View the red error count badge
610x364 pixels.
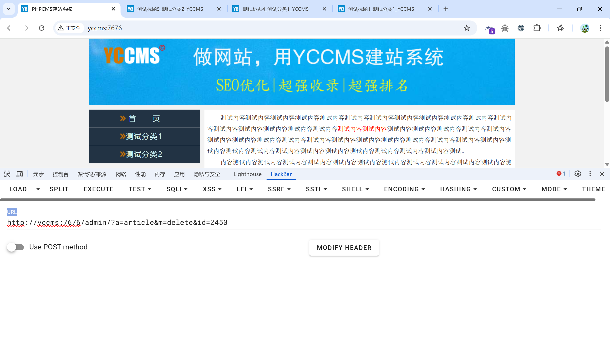click(x=561, y=174)
